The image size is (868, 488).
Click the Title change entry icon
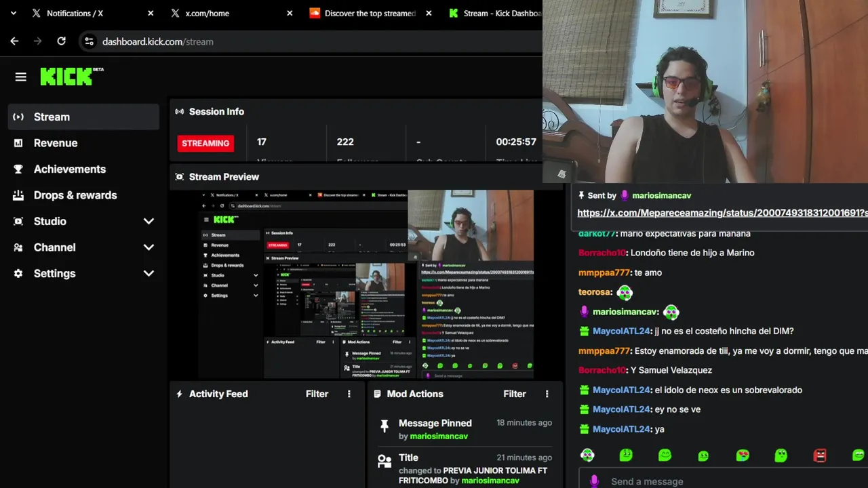[384, 462]
